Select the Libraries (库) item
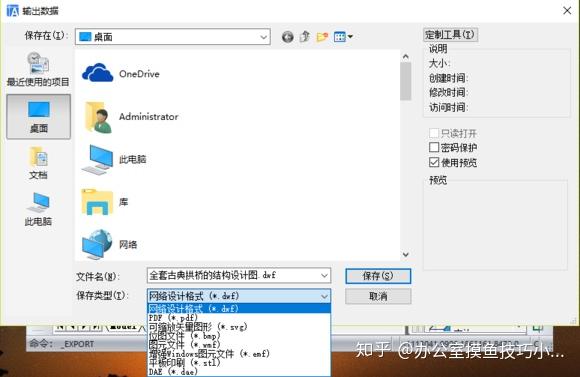This screenshot has width=580, height=377. 105,202
